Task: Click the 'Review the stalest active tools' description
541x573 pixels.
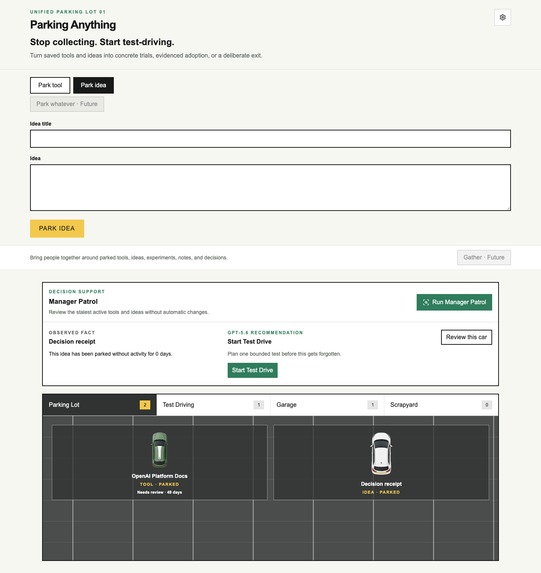Action: (128, 312)
